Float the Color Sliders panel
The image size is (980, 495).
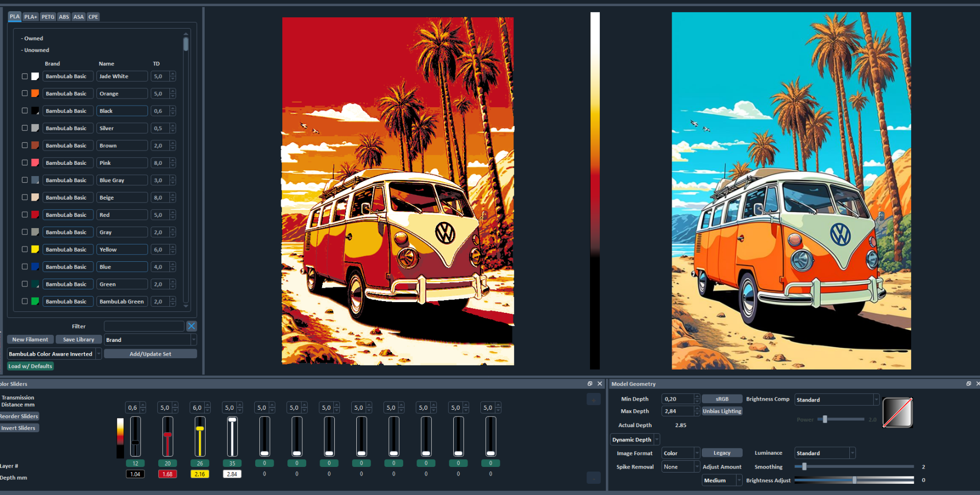coord(590,384)
